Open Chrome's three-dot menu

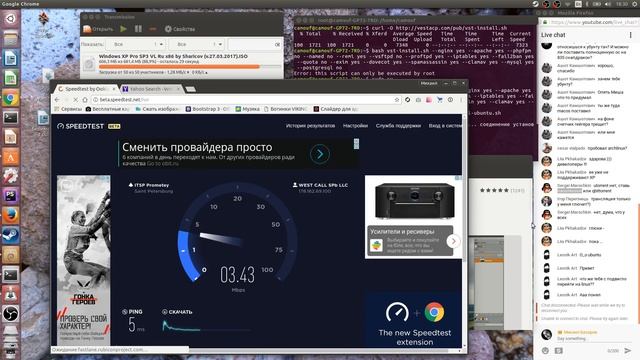click(x=461, y=100)
